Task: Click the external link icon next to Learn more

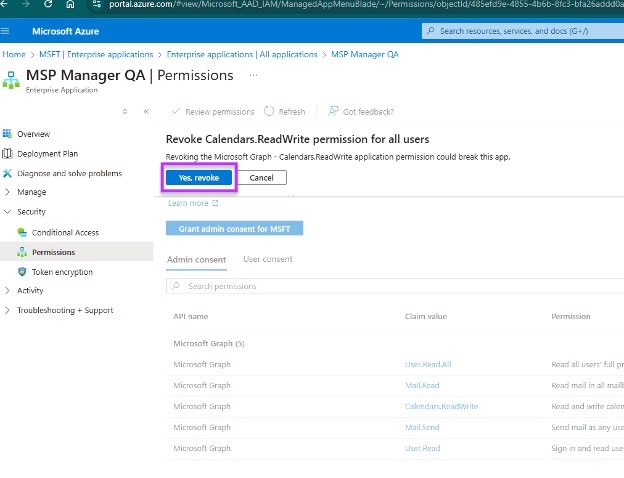Action: tap(215, 203)
